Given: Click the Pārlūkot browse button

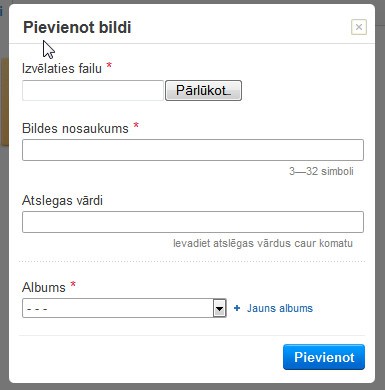Looking at the screenshot, I should (x=203, y=90).
